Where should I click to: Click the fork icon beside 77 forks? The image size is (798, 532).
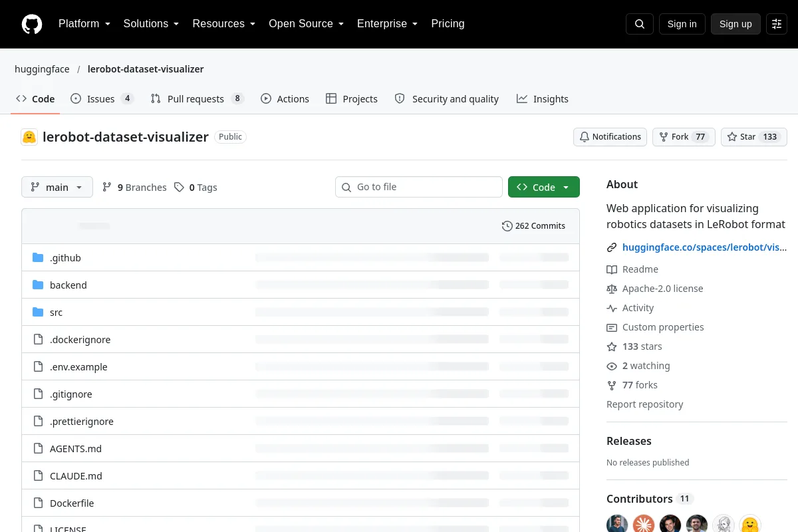coord(612,385)
